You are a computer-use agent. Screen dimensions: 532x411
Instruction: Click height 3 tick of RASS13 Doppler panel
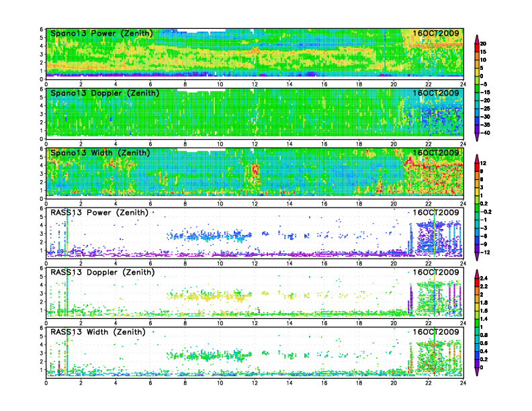(42, 293)
